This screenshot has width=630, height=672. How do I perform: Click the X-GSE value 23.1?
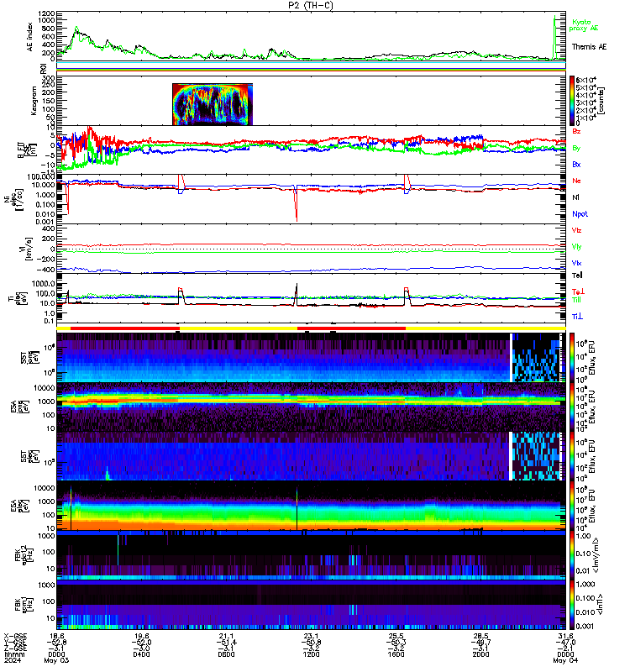tap(311, 636)
